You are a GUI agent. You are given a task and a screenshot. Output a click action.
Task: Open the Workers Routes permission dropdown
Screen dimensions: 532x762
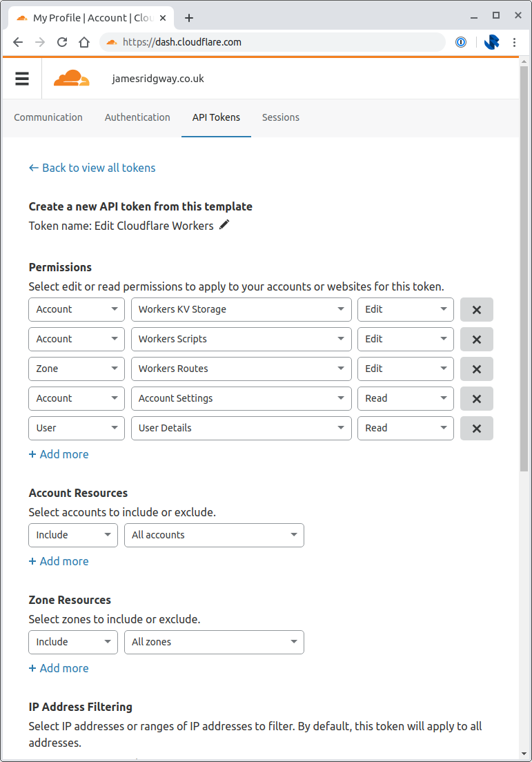tap(242, 369)
